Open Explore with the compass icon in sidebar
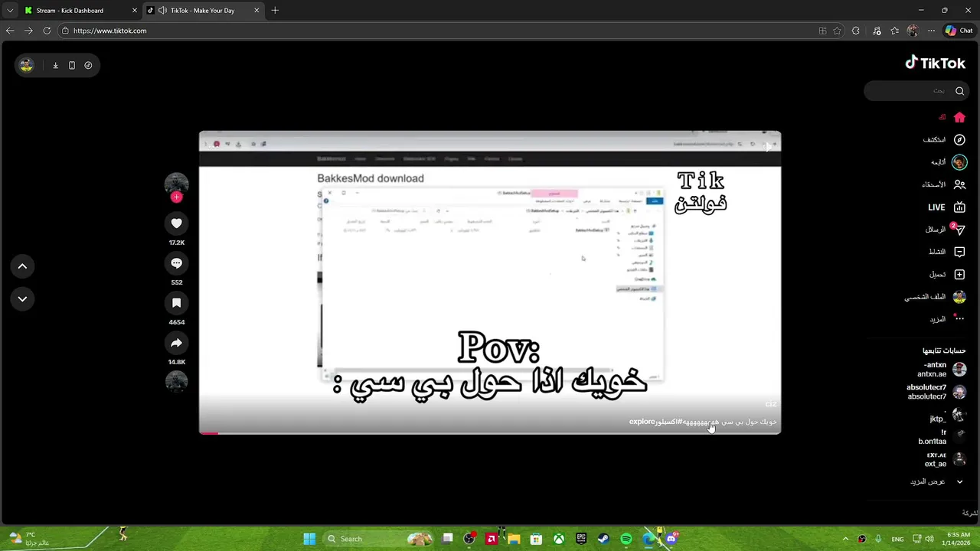Image resolution: width=980 pixels, height=551 pixels. click(x=959, y=140)
